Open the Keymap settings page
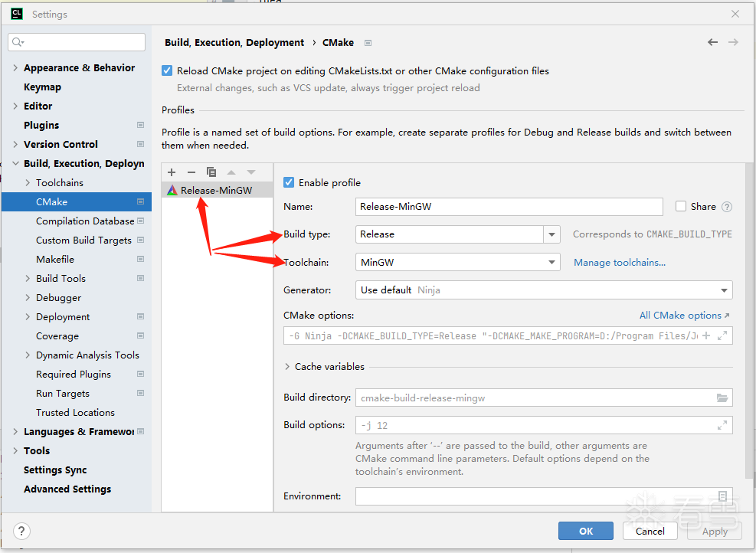This screenshot has height=553, width=756. pos(42,87)
